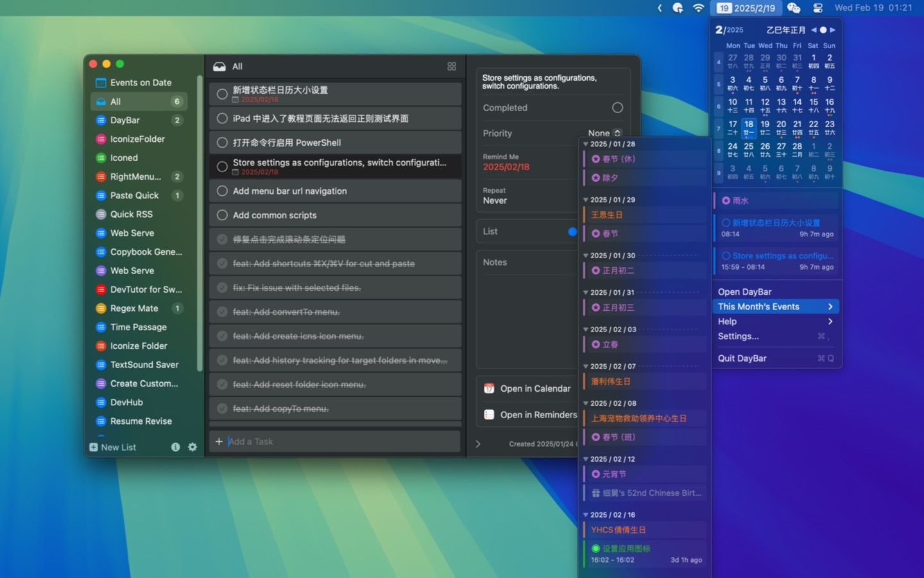This screenshot has width=924, height=578.
Task: Switch task view with grid icon
Action: pyautogui.click(x=452, y=66)
